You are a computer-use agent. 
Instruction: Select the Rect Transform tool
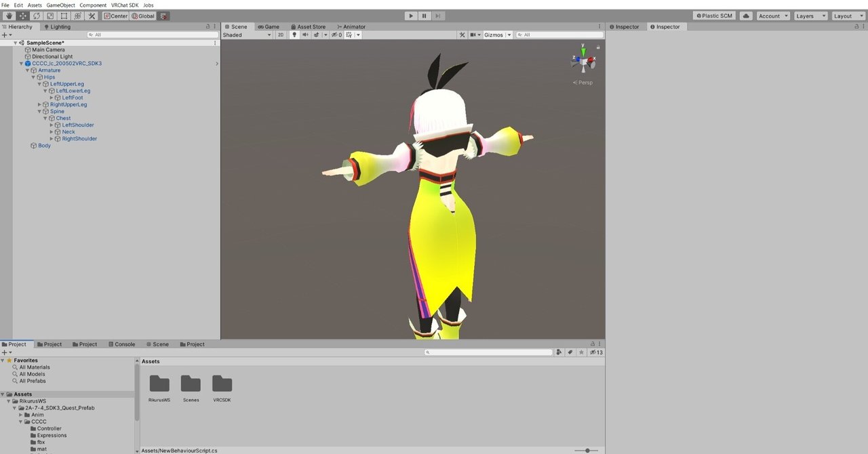pos(62,16)
